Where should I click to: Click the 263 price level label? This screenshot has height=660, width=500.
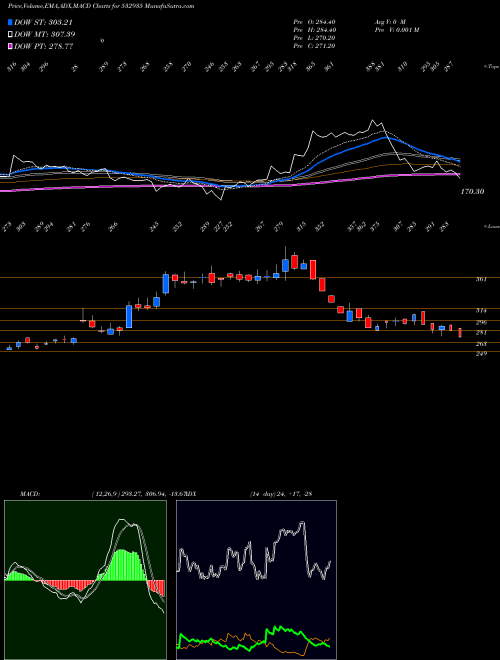click(x=482, y=344)
